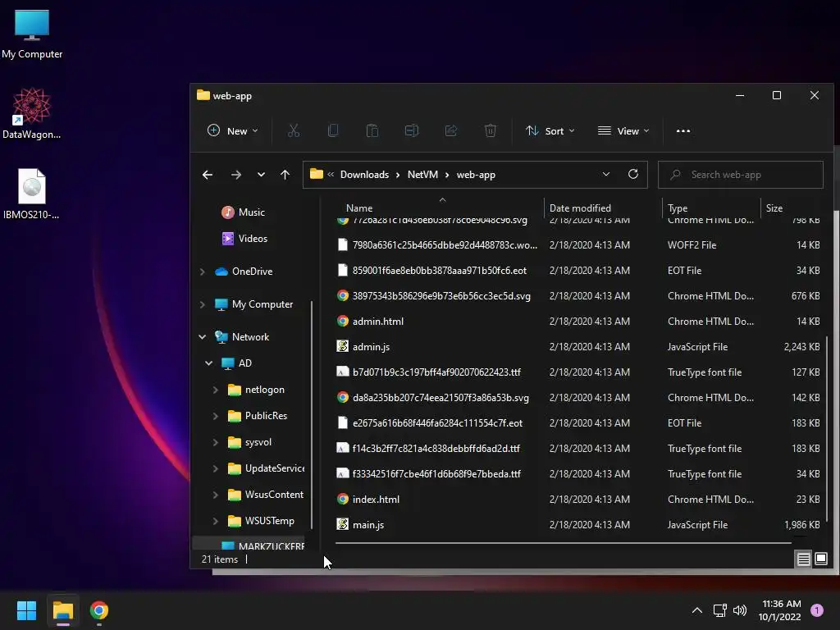The height and width of the screenshot is (630, 840).
Task: Open the notification badge in the tray
Action: (816, 610)
